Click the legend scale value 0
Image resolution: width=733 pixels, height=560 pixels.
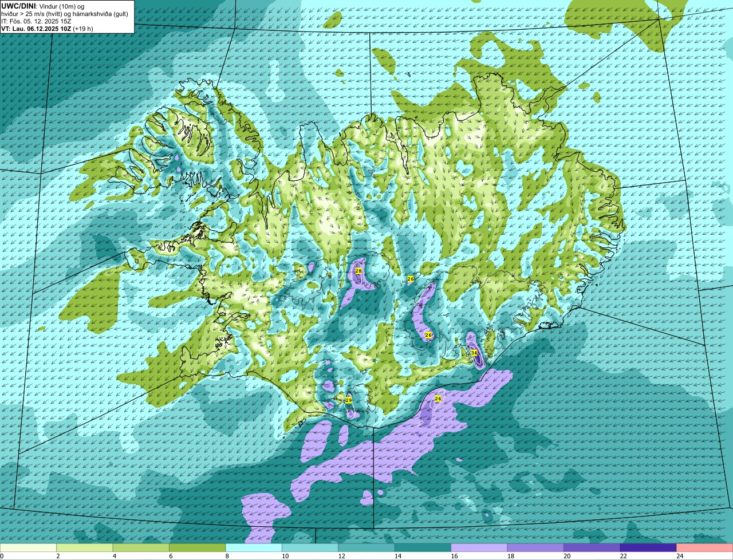click(2, 556)
